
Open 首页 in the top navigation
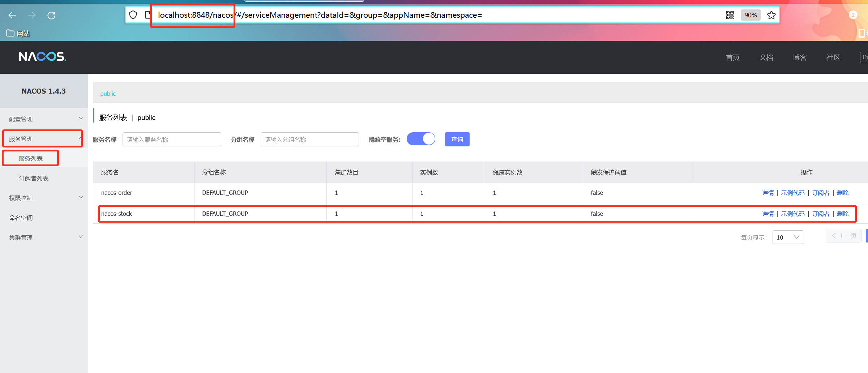732,57
